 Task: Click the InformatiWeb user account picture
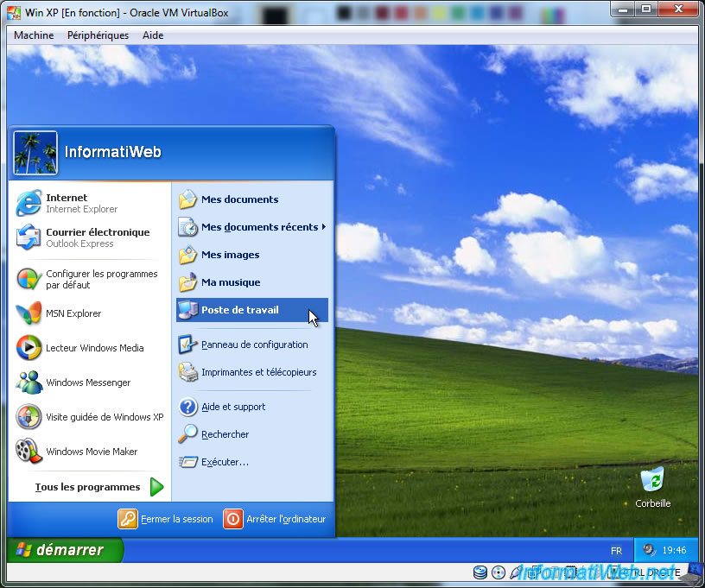click(x=35, y=153)
